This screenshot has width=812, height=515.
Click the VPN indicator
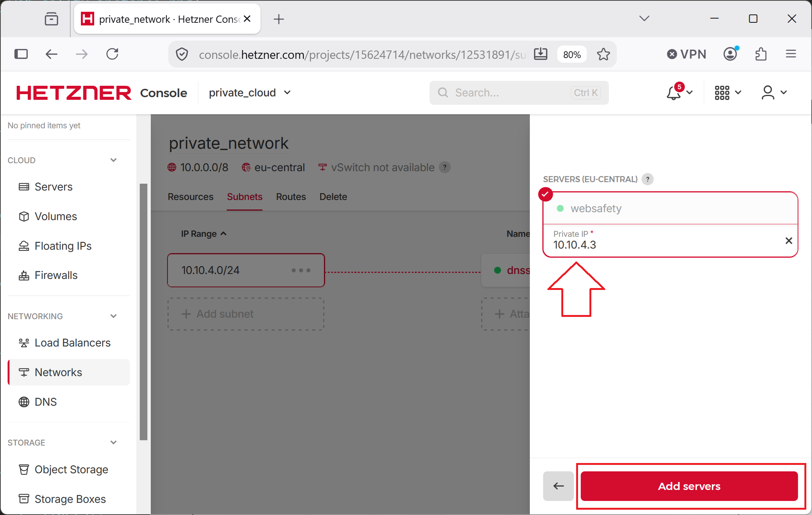686,54
